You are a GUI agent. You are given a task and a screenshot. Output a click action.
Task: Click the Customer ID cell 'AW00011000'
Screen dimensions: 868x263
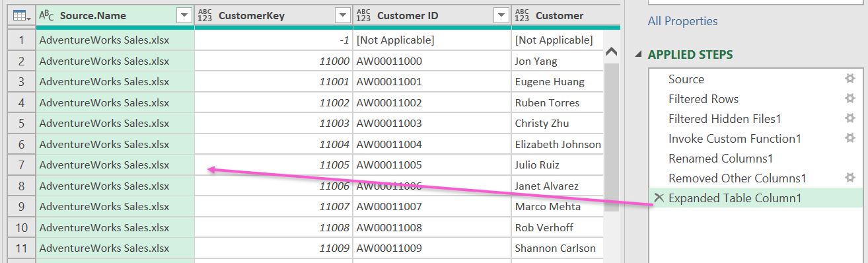click(432, 61)
